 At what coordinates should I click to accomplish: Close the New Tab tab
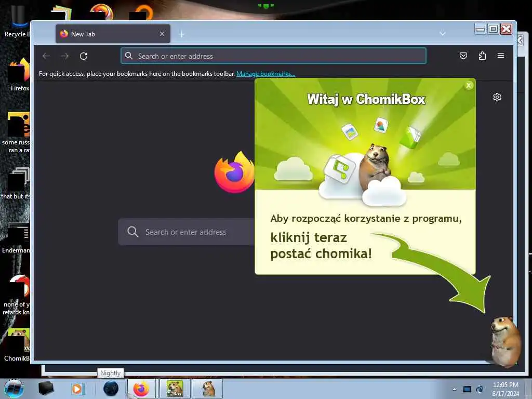[162, 34]
